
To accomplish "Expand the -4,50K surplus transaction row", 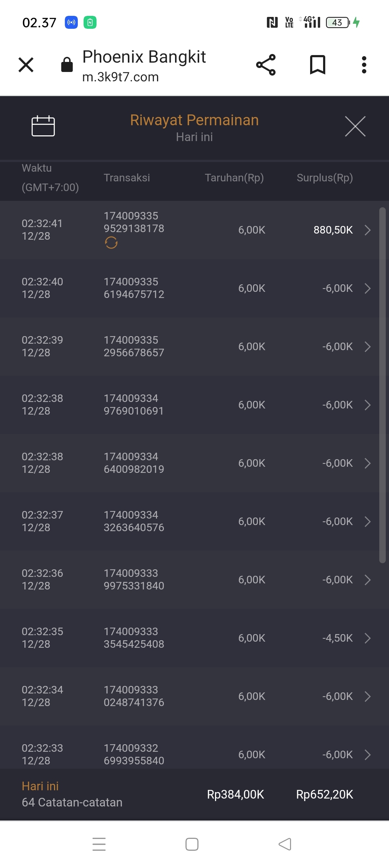I will coord(367,638).
